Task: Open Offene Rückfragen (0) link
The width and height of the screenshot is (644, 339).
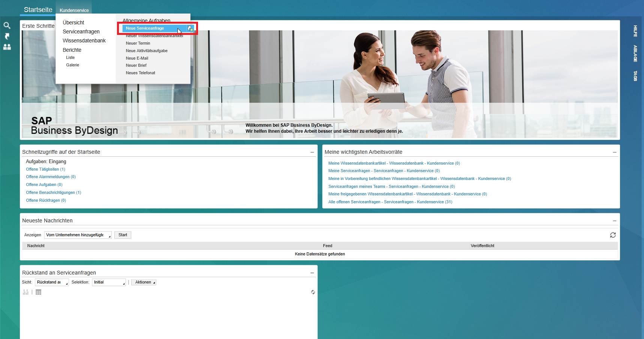Action: click(46, 200)
